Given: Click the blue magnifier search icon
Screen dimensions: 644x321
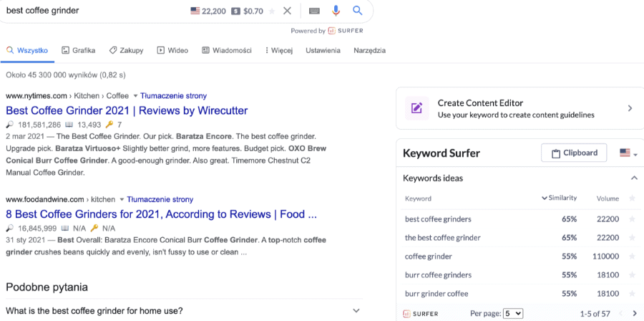Looking at the screenshot, I should 358,11.
